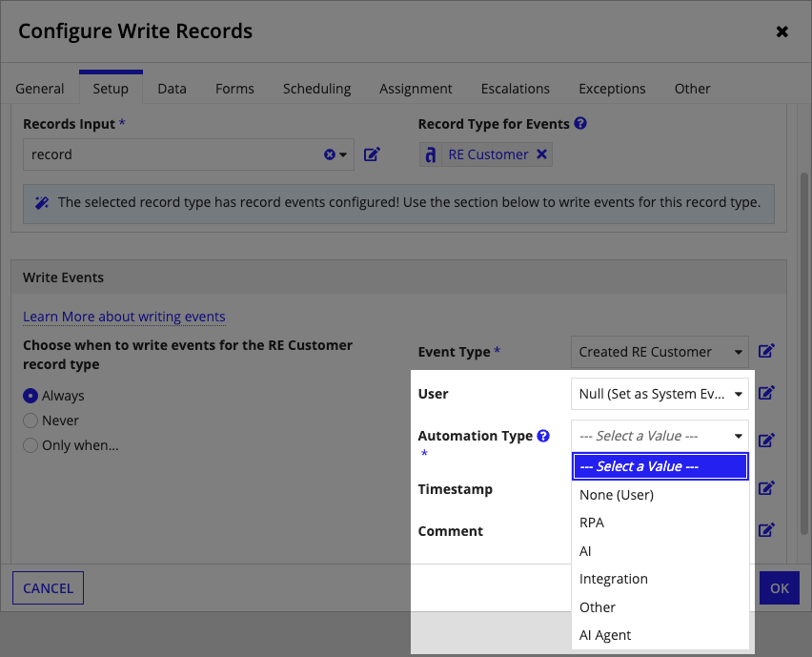The width and height of the screenshot is (812, 657).
Task: Select the Always radio button
Action: coord(30,396)
